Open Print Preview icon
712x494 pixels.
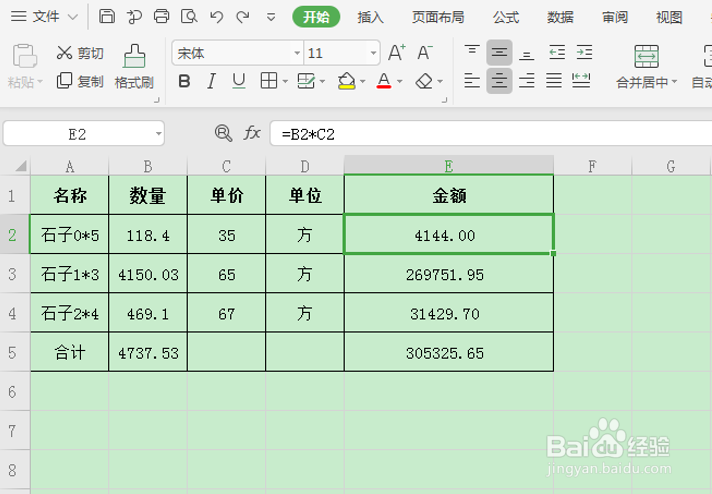(x=189, y=16)
